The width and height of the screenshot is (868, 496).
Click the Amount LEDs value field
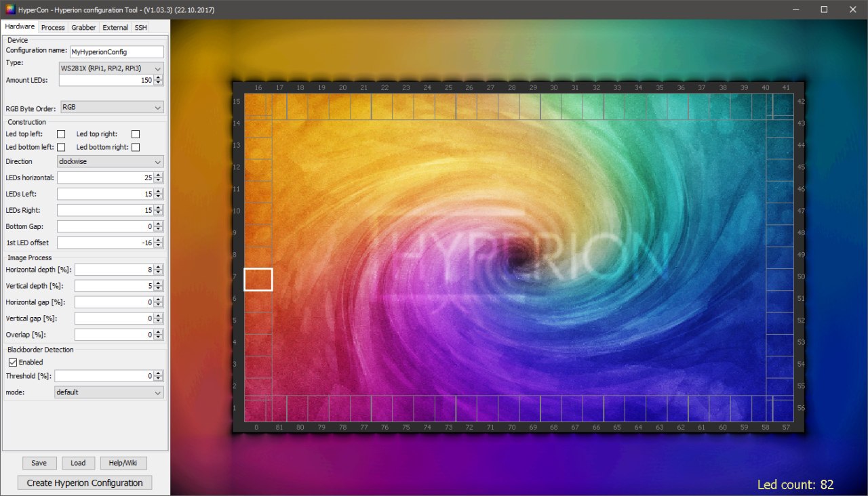(x=106, y=80)
